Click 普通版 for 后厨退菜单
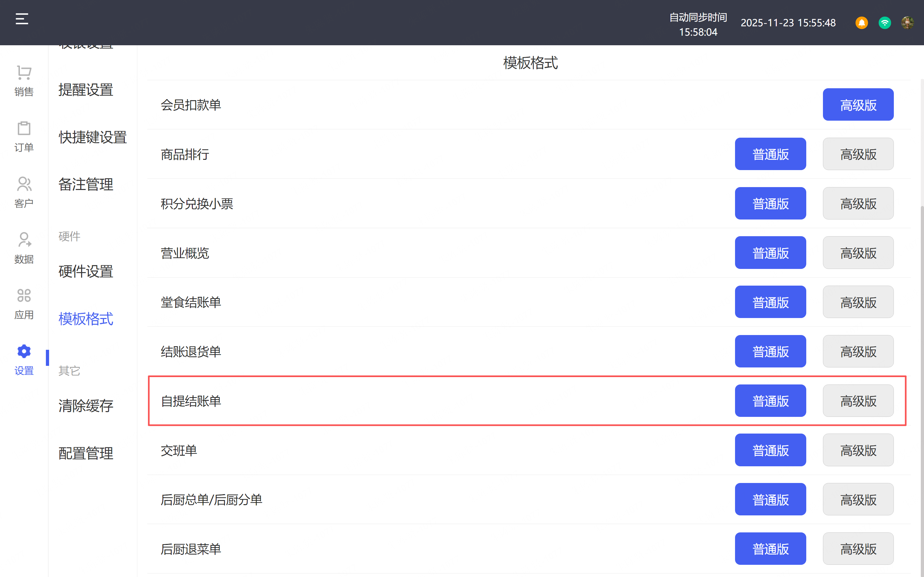The image size is (924, 577). coord(770,549)
